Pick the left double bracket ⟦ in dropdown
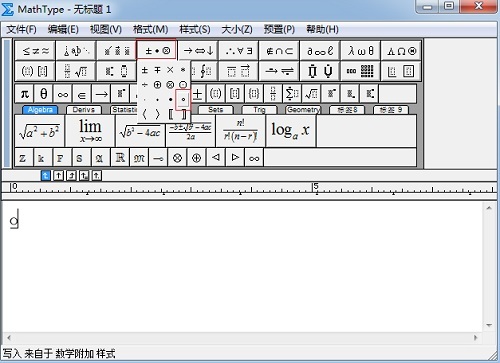500x363 pixels. tap(170, 114)
